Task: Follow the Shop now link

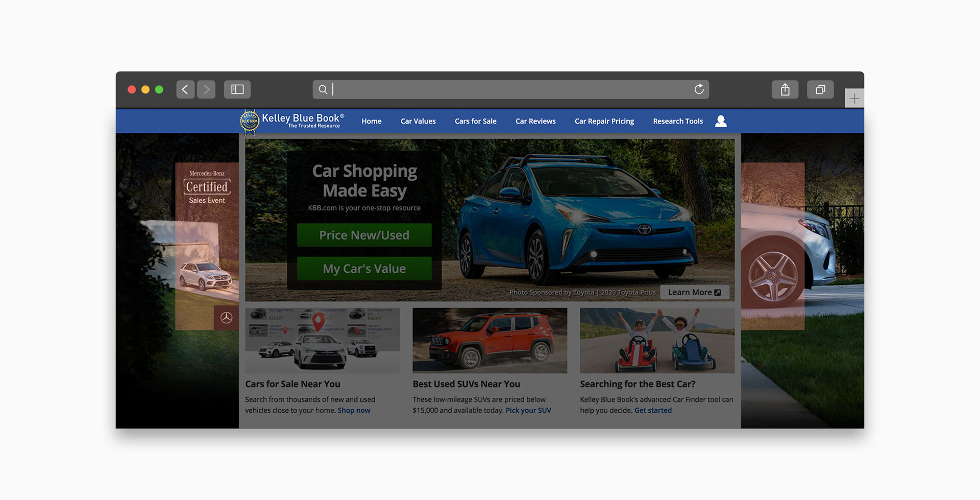Action: [x=354, y=410]
